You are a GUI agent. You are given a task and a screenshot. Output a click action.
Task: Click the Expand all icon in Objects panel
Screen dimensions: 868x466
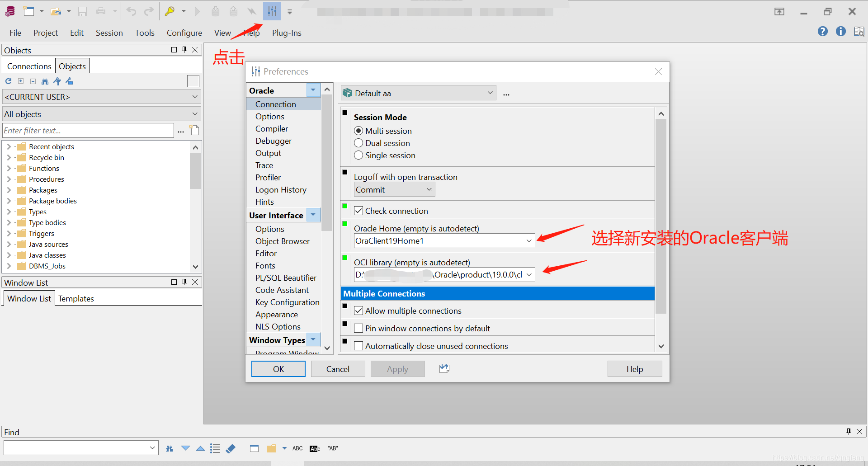click(x=21, y=81)
